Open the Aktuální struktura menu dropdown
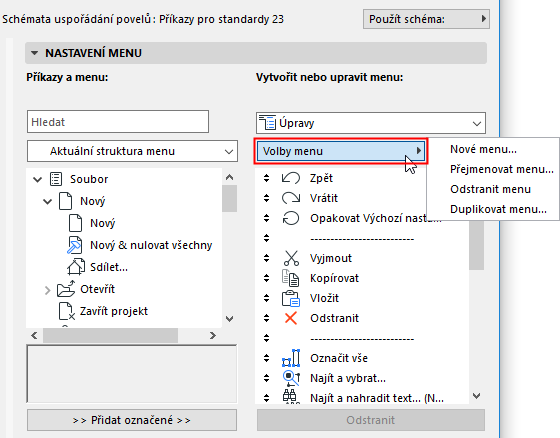Screen dimensions: 560x438 (132, 151)
